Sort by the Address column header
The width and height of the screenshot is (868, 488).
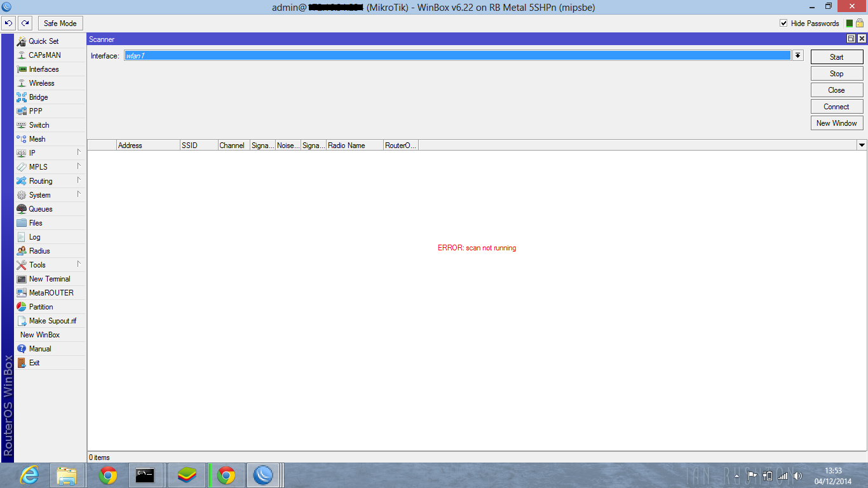[x=149, y=146]
